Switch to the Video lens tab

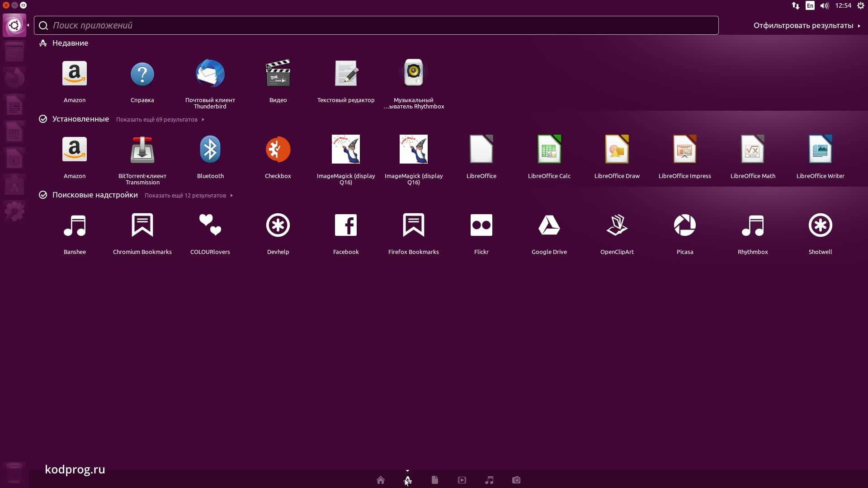462,480
